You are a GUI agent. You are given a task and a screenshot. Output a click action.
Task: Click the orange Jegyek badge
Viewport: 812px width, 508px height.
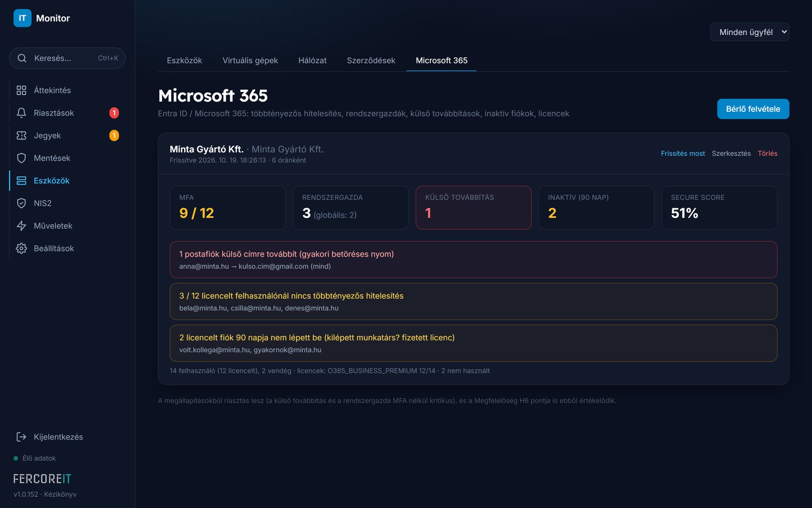(x=114, y=136)
